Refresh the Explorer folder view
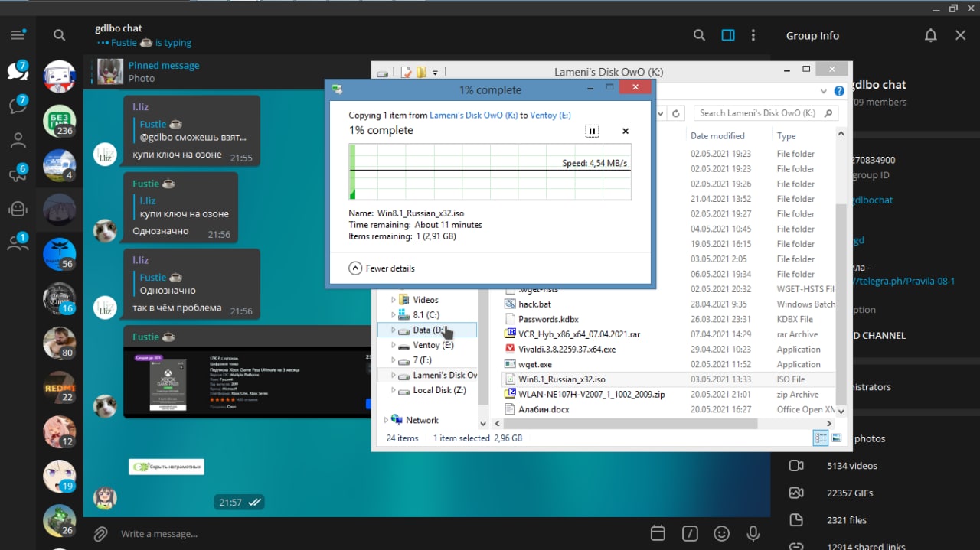 [676, 113]
